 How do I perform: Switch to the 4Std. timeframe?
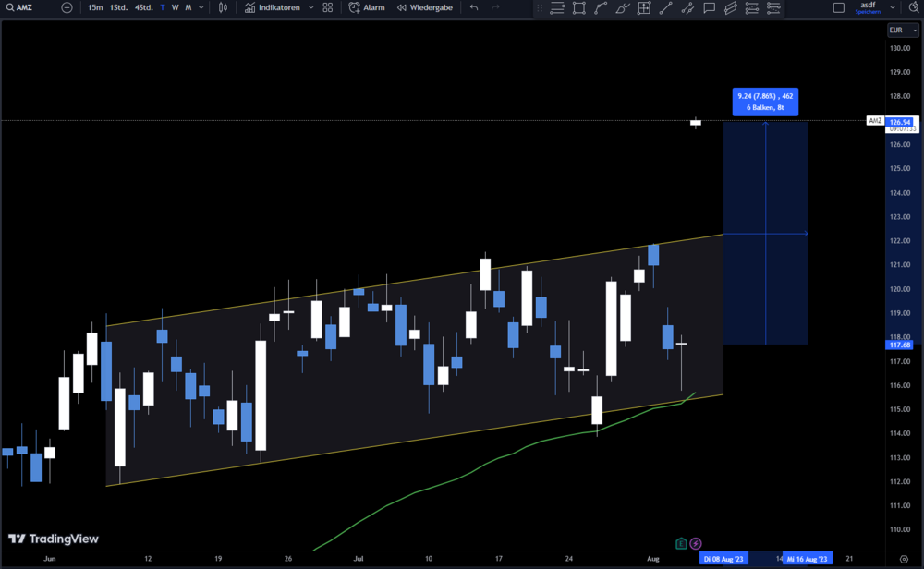click(143, 7)
